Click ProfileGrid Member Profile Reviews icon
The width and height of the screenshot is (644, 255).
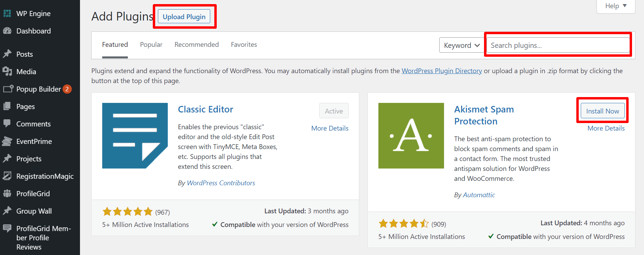(x=7, y=228)
